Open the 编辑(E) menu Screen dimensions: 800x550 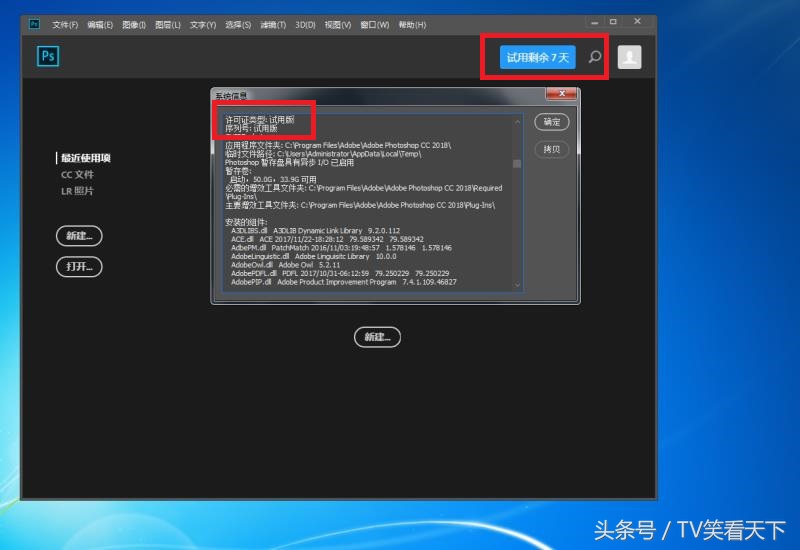tap(100, 24)
